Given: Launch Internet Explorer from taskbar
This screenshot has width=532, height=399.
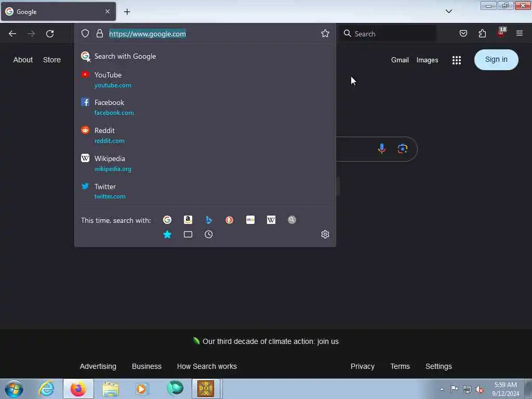Looking at the screenshot, I should tap(46, 389).
